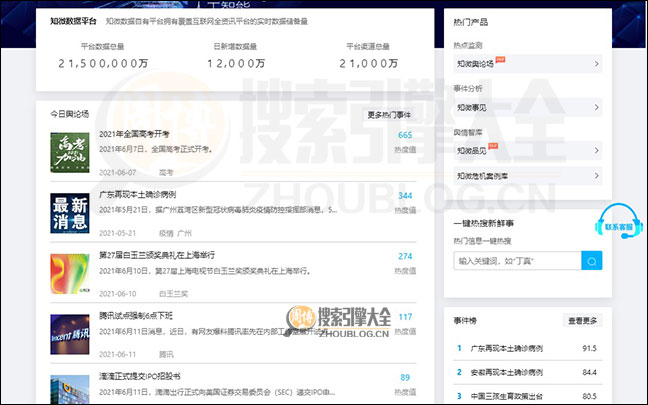Screen dimensions: 648x405
Task: Click the 白玉兰奖 tag
Action: coord(174,294)
